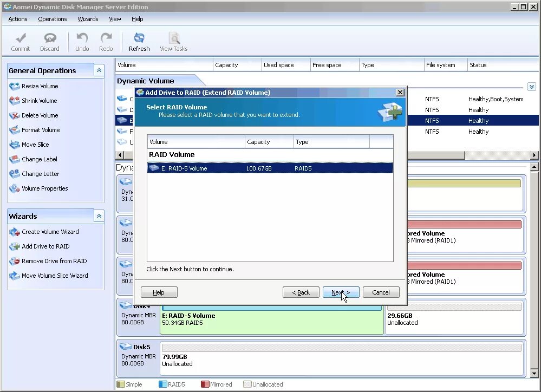
Task: Click the RAID5 legend color swatch
Action: click(163, 384)
